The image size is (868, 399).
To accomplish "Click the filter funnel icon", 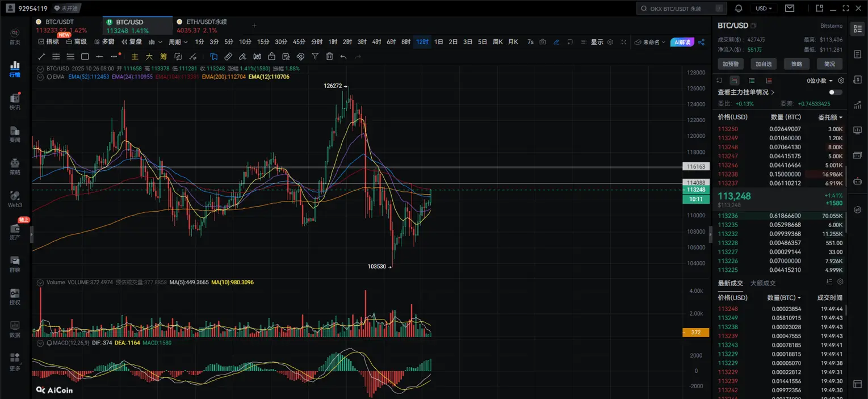I will pos(315,56).
